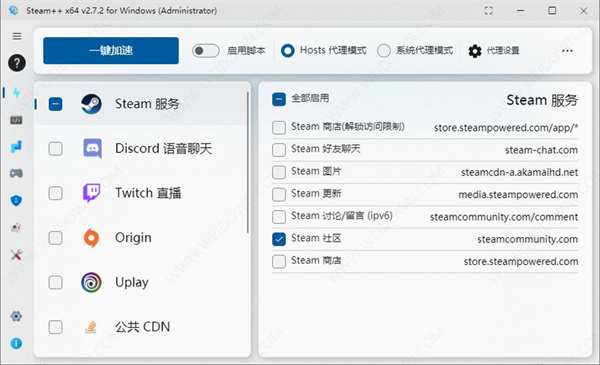Check the Uplay checkbox
This screenshot has width=600, height=365.
[x=55, y=283]
